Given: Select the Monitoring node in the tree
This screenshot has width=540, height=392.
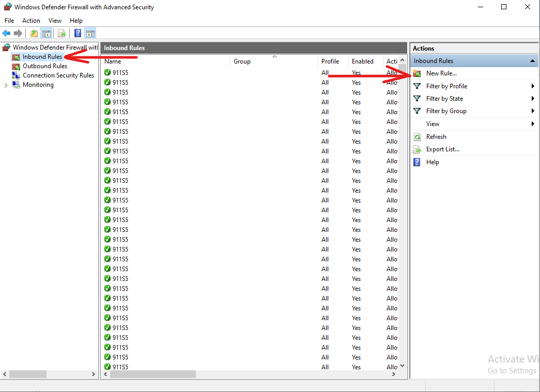Looking at the screenshot, I should point(38,85).
